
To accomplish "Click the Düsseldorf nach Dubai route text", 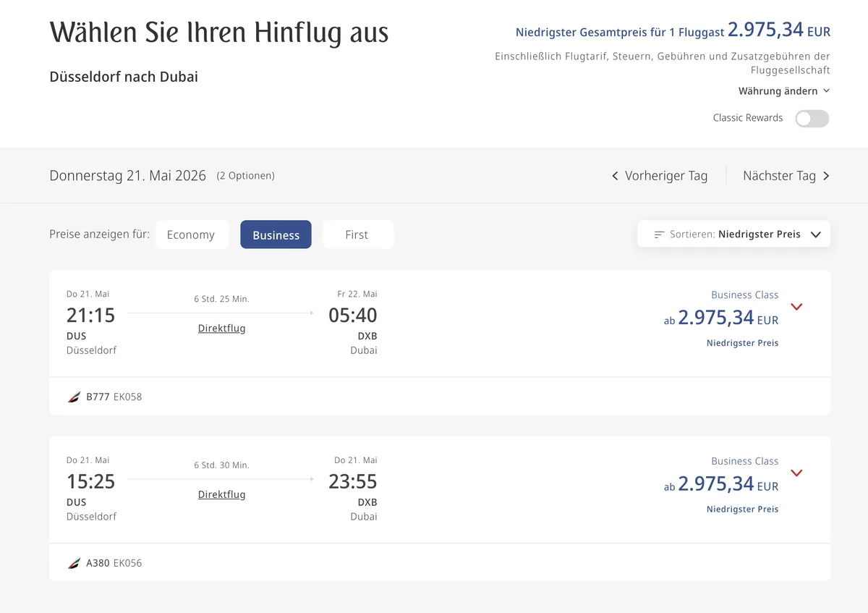I will [x=124, y=77].
